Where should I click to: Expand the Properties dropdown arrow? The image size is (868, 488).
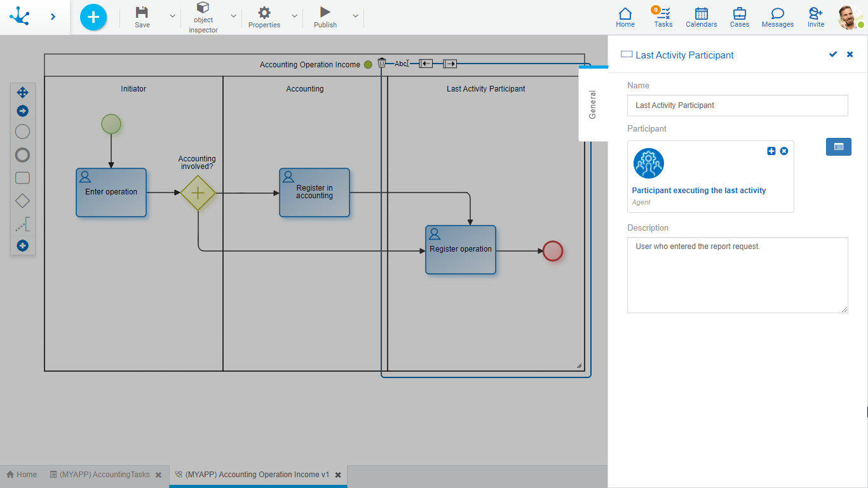point(294,17)
